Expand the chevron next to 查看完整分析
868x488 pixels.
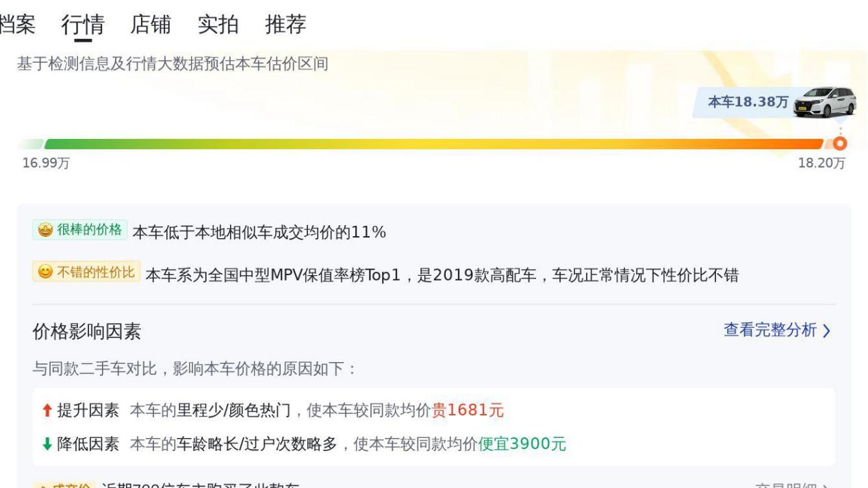[826, 331]
